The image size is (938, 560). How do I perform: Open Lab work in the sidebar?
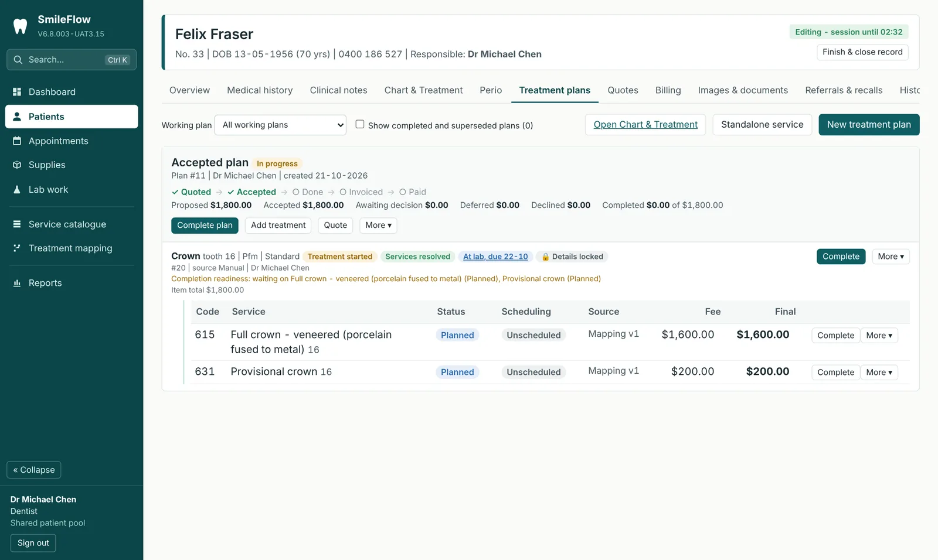tap(72, 190)
